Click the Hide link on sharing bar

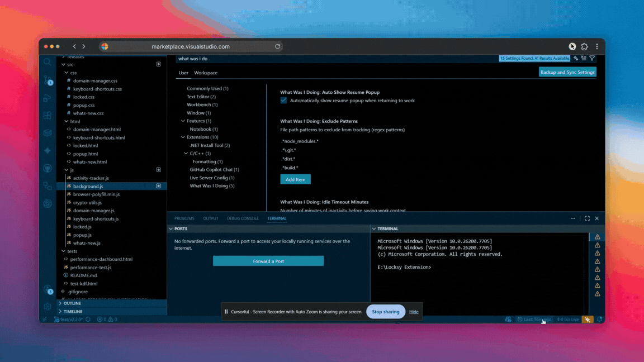414,312
